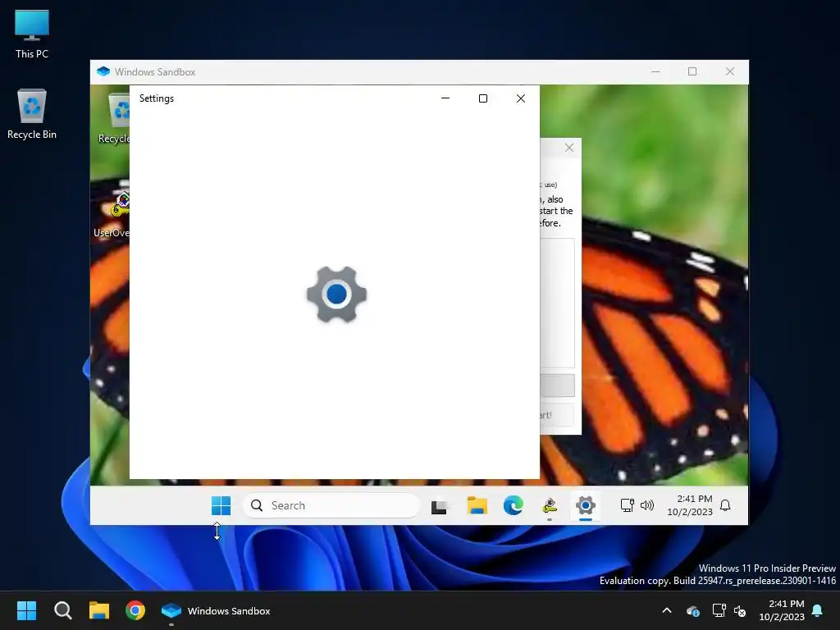
Task: Click the sandbox taskbar Search box
Action: point(331,505)
